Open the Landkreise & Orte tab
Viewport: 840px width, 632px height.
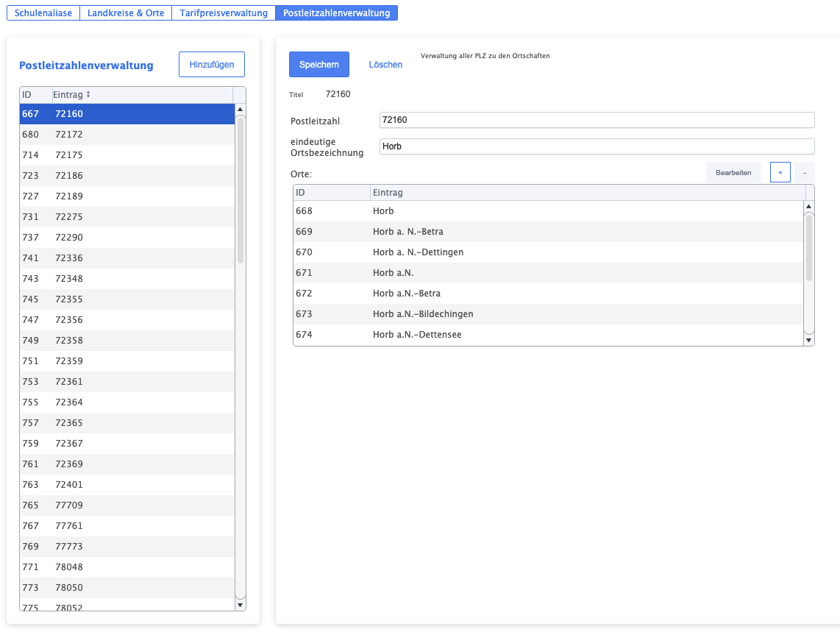126,13
